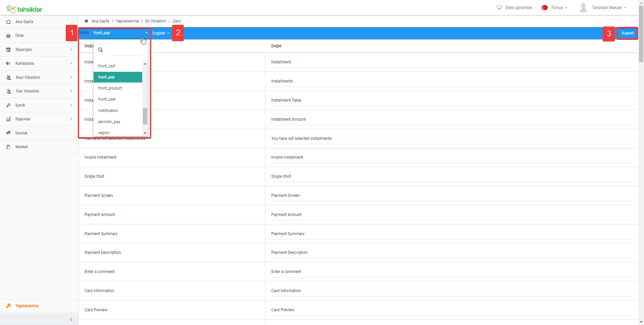
Task: Click the Kampanya megaphone icon
Action: (x=8, y=63)
